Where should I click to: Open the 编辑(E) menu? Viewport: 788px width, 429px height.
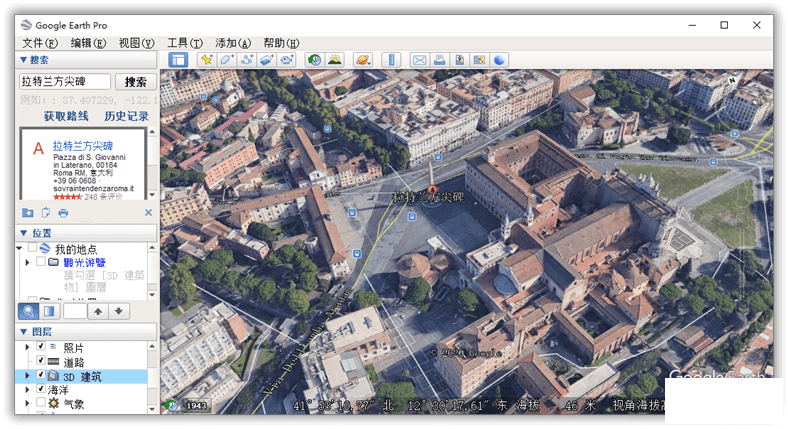(88, 43)
